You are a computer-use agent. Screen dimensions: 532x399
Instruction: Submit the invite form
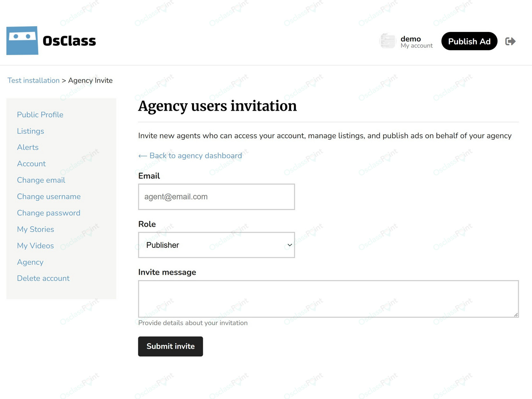(x=171, y=346)
